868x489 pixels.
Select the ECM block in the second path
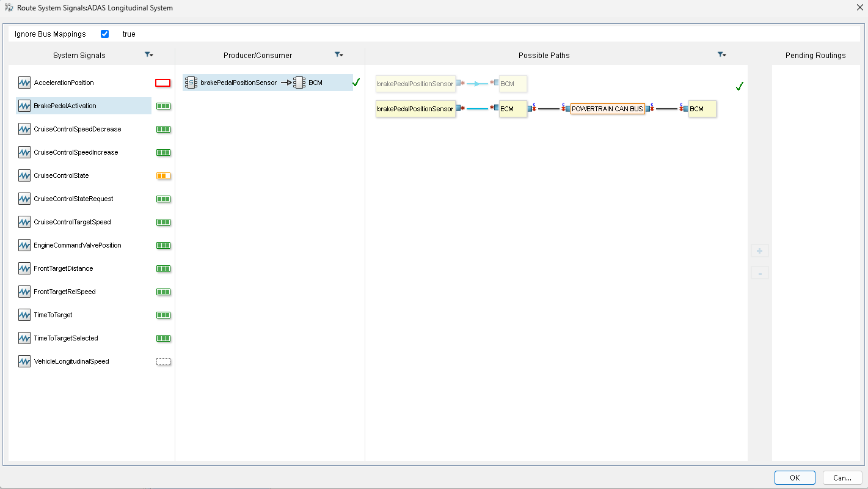(512, 109)
